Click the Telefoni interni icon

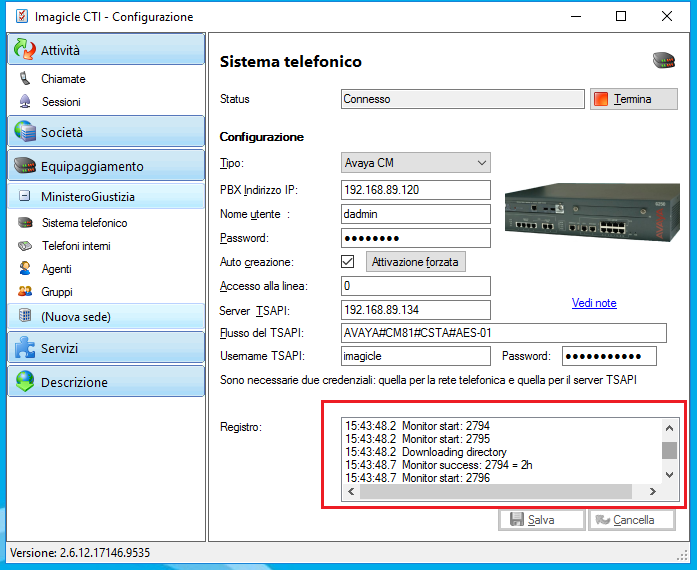tap(24, 246)
